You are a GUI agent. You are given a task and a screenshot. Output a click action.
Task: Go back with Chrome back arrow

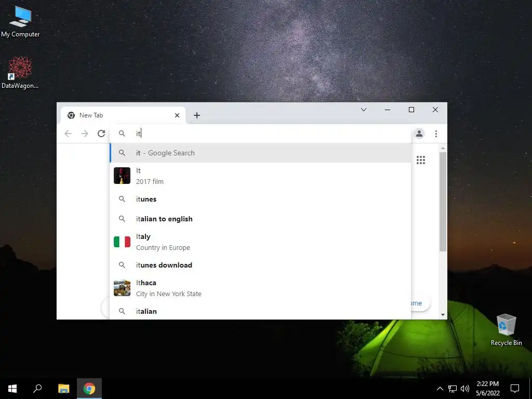[x=68, y=134]
